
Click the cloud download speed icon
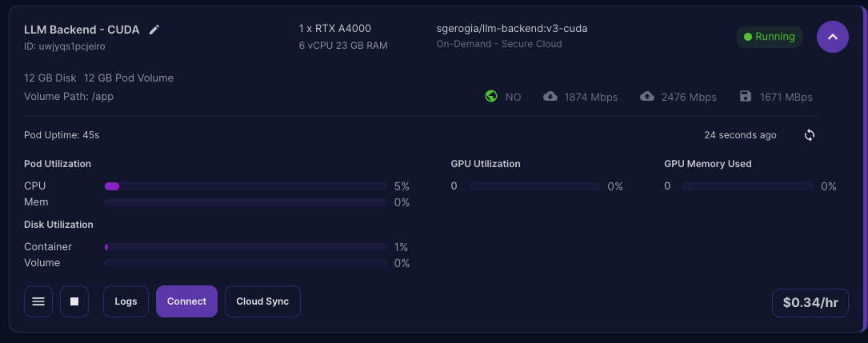550,96
